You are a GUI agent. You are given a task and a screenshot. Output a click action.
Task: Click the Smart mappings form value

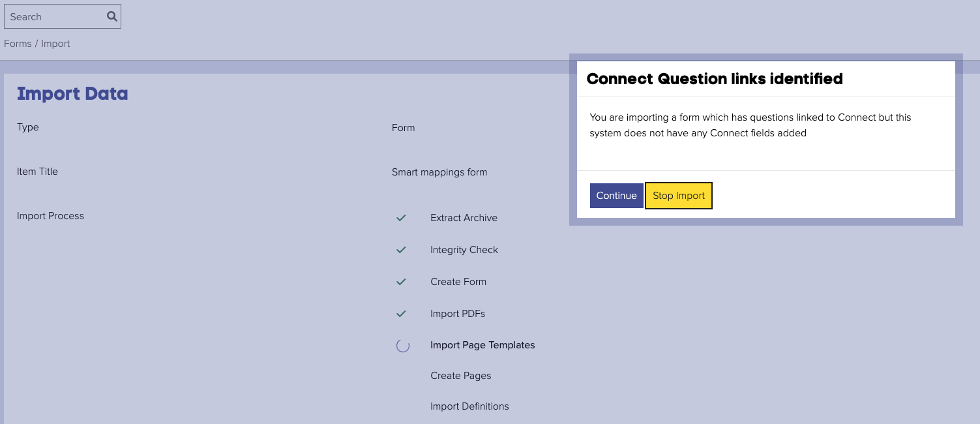click(439, 172)
